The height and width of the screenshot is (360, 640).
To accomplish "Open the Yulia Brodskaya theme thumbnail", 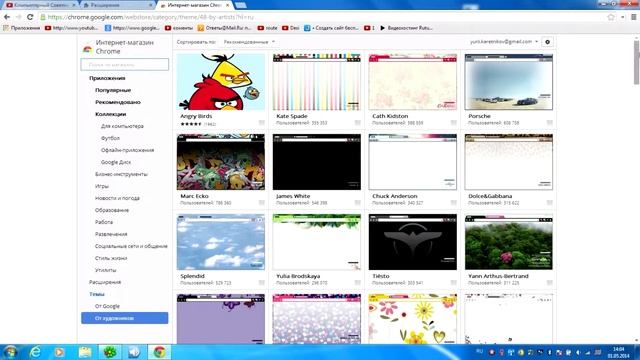I will coord(317,242).
